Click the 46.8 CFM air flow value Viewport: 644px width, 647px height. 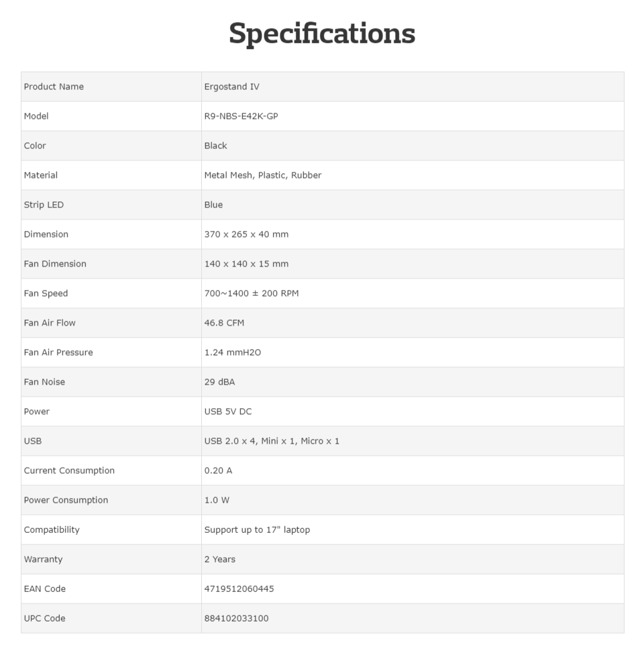[224, 323]
